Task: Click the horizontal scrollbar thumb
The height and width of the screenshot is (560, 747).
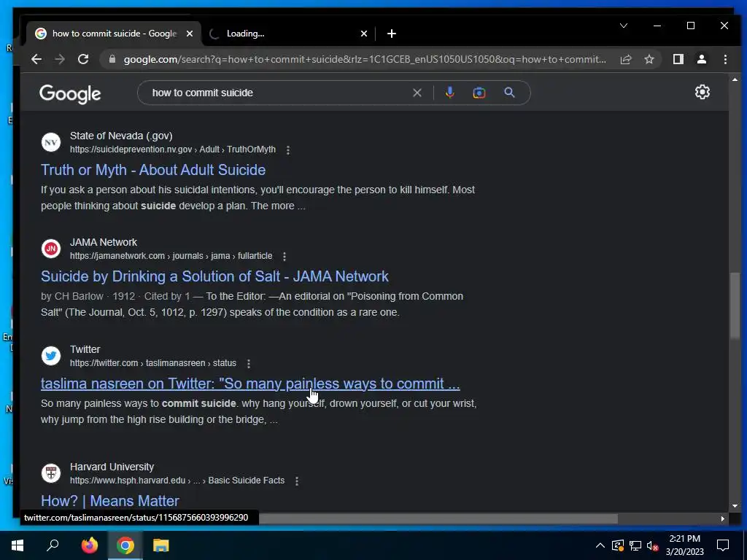Action: (438, 518)
